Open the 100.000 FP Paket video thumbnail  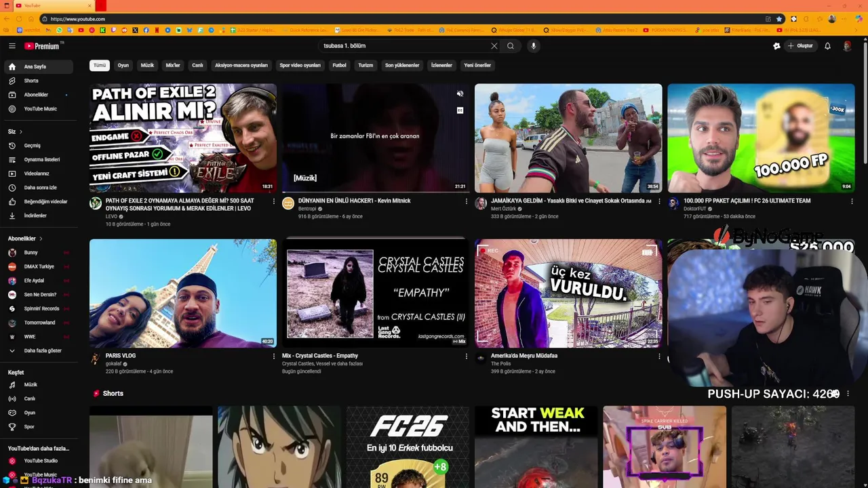761,138
